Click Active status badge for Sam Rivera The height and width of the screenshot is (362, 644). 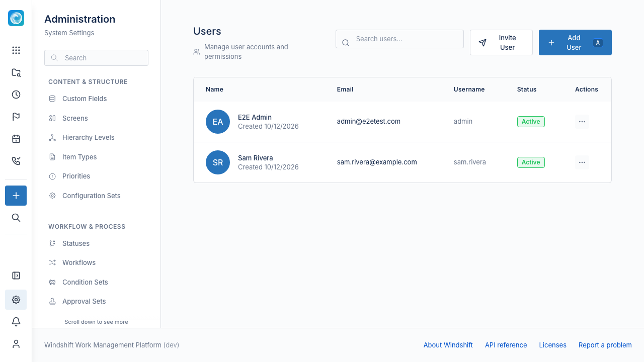[x=531, y=162]
